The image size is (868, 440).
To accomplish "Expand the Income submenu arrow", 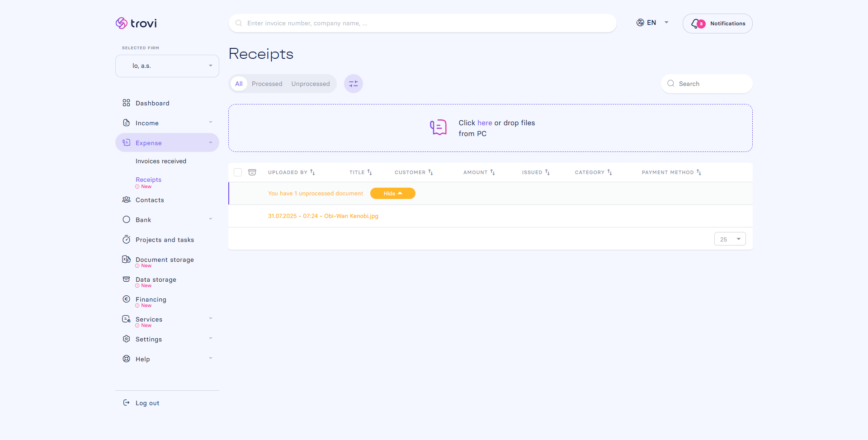I will tap(211, 122).
